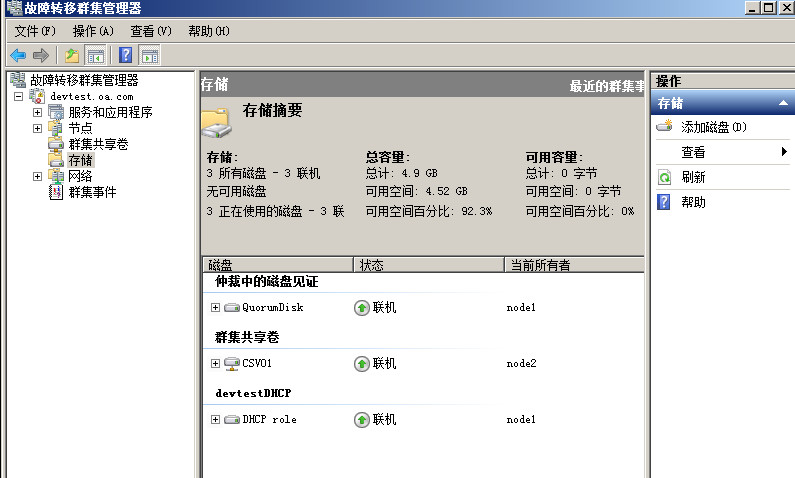Select the DHCP role row name
795x478 pixels.
[x=269, y=420]
